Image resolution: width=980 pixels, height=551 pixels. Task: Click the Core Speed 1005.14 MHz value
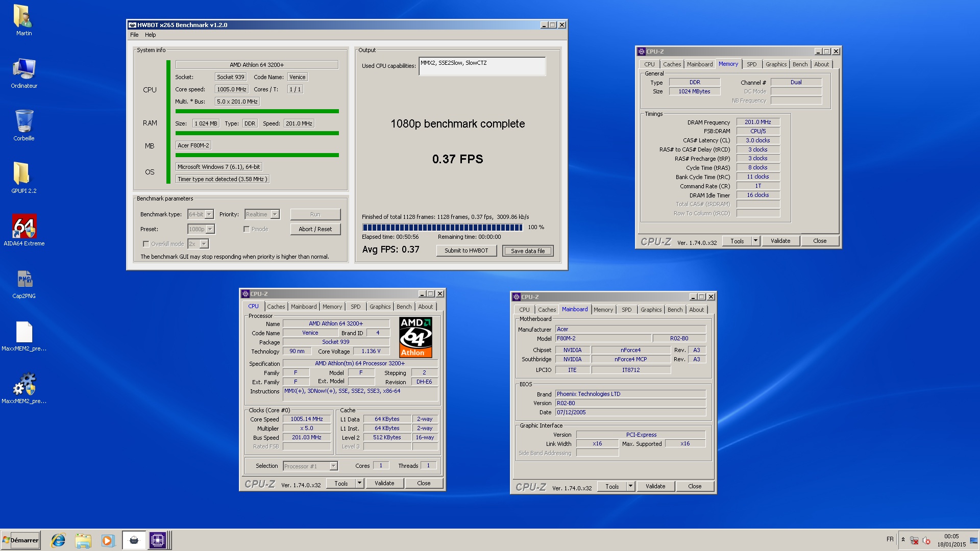(x=307, y=419)
